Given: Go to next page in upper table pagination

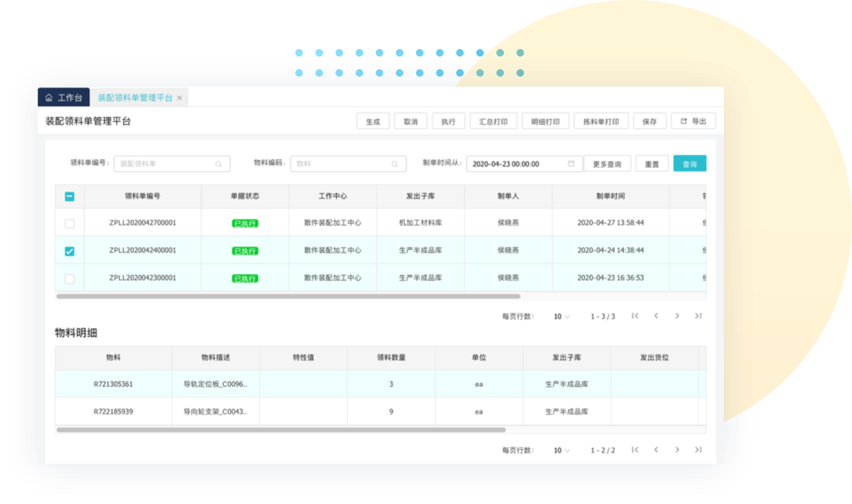Looking at the screenshot, I should [677, 316].
